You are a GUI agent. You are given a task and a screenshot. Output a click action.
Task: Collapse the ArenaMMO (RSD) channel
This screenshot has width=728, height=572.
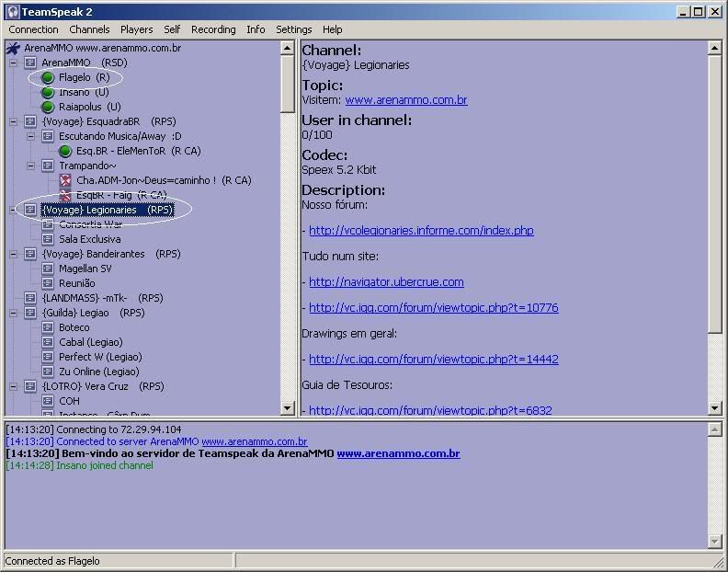[x=13, y=63]
